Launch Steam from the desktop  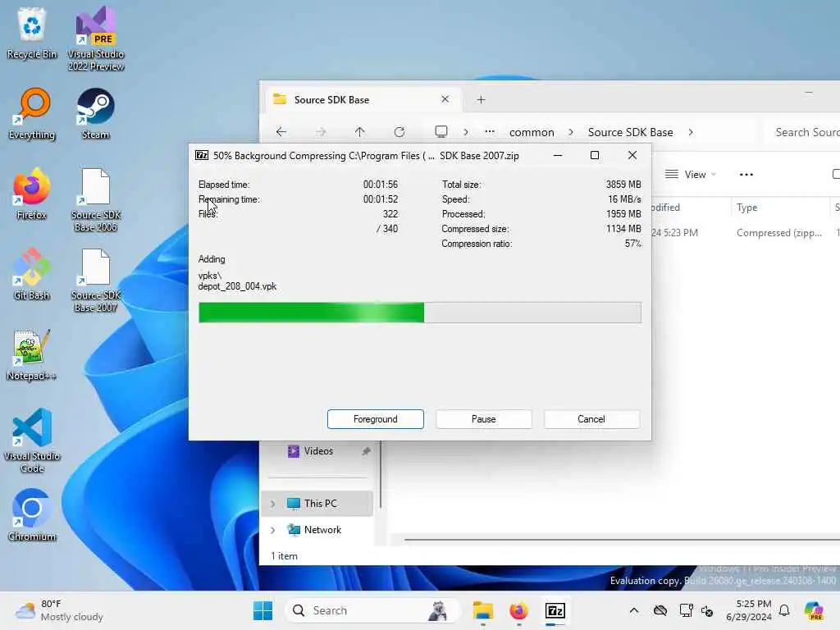tap(95, 113)
